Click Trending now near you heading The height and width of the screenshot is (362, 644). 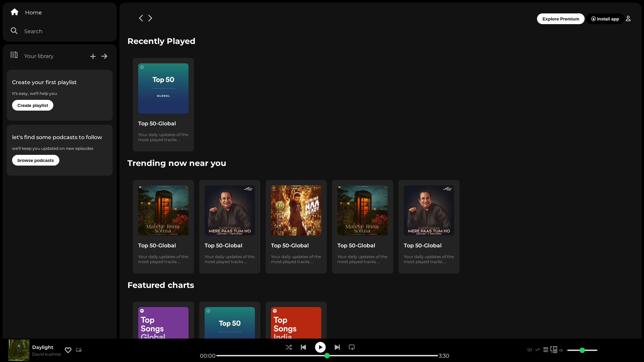pyautogui.click(x=177, y=163)
